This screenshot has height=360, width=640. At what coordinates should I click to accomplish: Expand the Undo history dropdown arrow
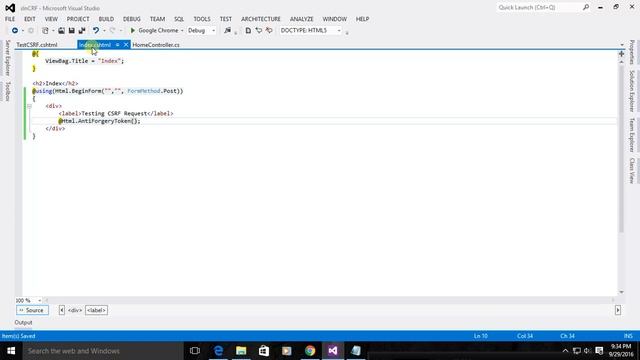[x=104, y=31]
